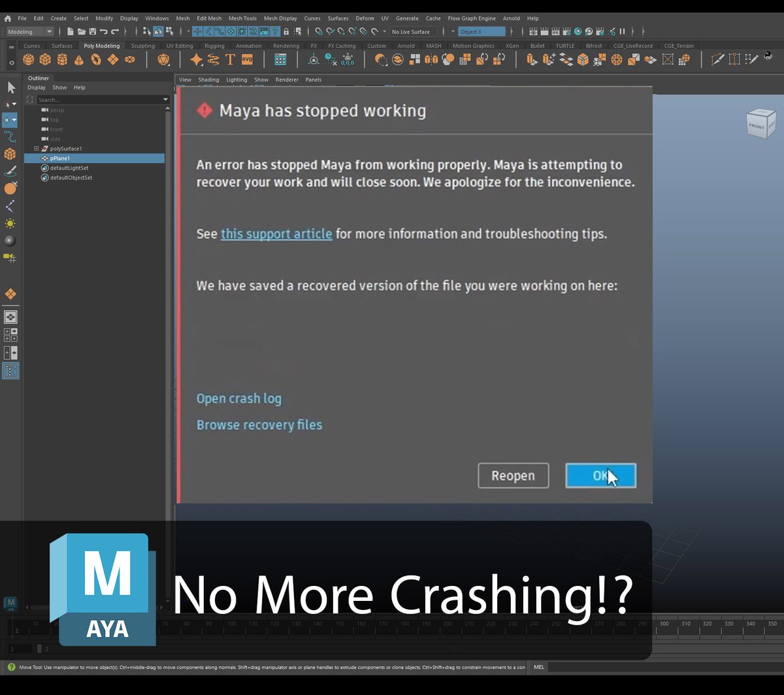Switch to the Rigging shelf tab

pos(214,46)
